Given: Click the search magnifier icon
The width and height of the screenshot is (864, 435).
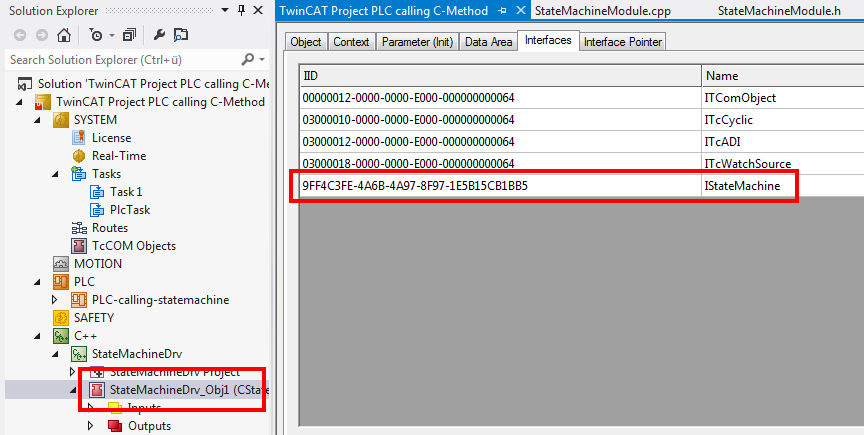Looking at the screenshot, I should (247, 59).
